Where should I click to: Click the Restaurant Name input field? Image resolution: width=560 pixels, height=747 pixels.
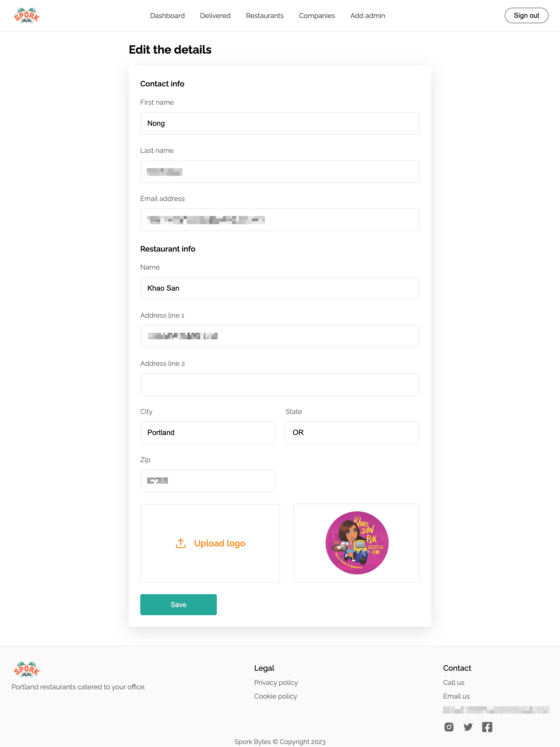[280, 288]
